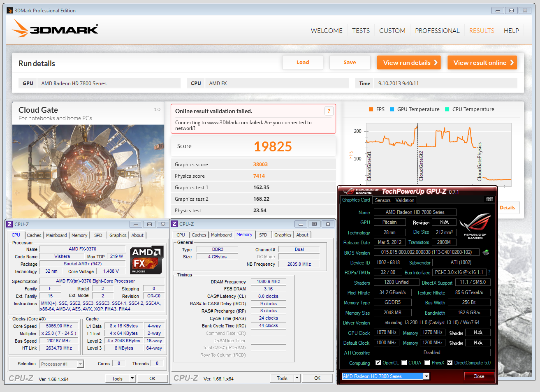
Task: Click the Time value 9.10.2013 9:40:11
Action: (x=399, y=83)
